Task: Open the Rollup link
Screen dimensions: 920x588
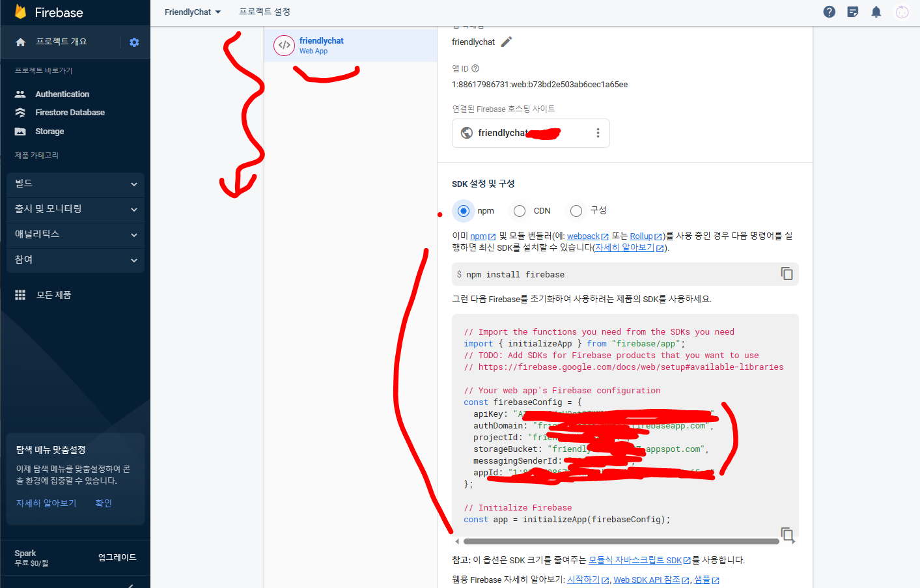Action: point(646,236)
